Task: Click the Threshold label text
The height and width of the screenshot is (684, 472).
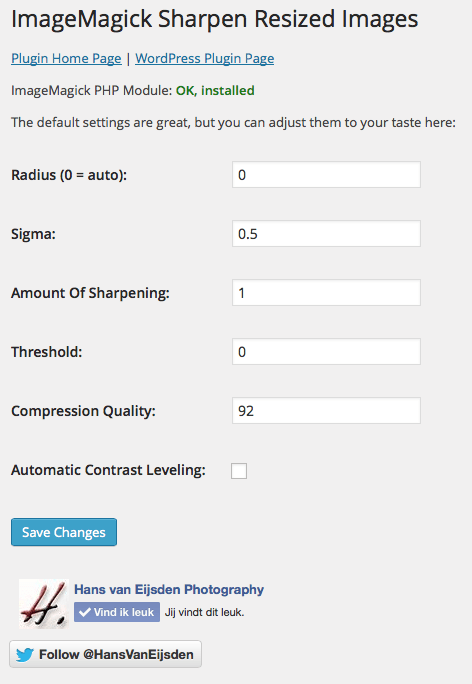Action: [x=47, y=352]
